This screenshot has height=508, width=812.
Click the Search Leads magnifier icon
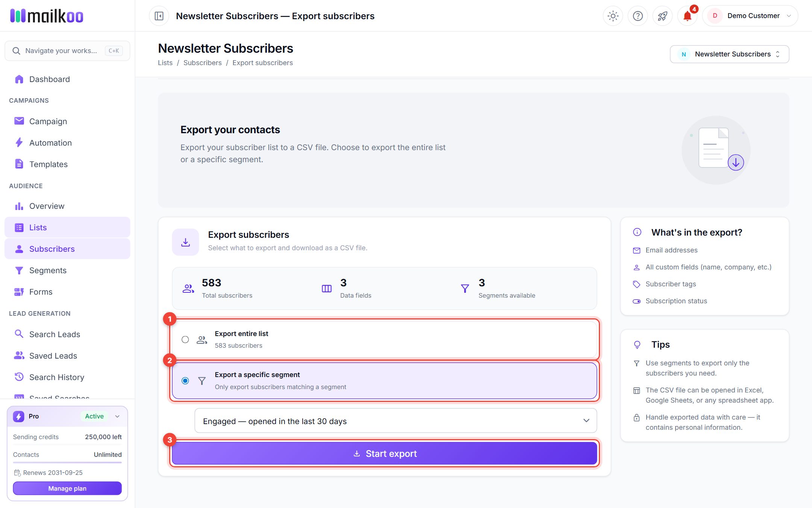(19, 334)
